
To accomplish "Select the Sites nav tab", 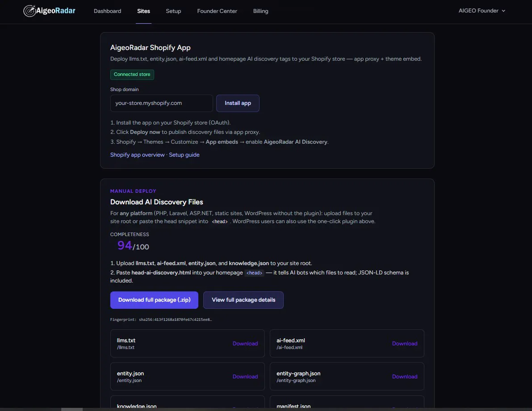I will [x=143, y=11].
